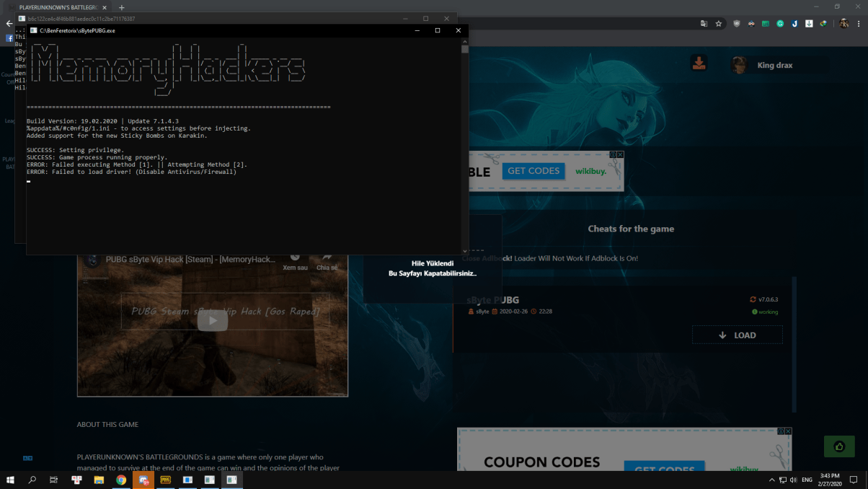Go back in Chrome browser
This screenshot has width=868, height=489.
[9, 24]
